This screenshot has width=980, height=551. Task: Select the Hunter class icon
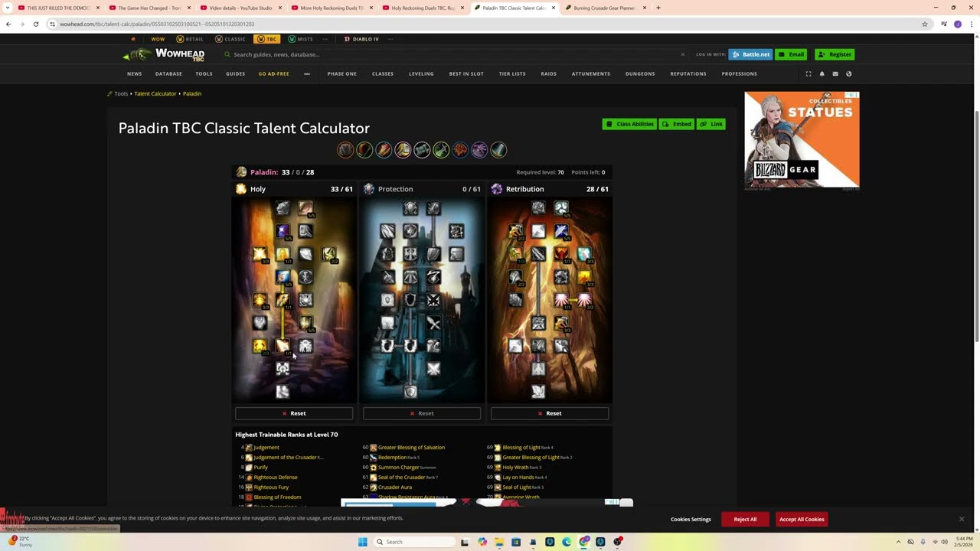pyautogui.click(x=365, y=150)
